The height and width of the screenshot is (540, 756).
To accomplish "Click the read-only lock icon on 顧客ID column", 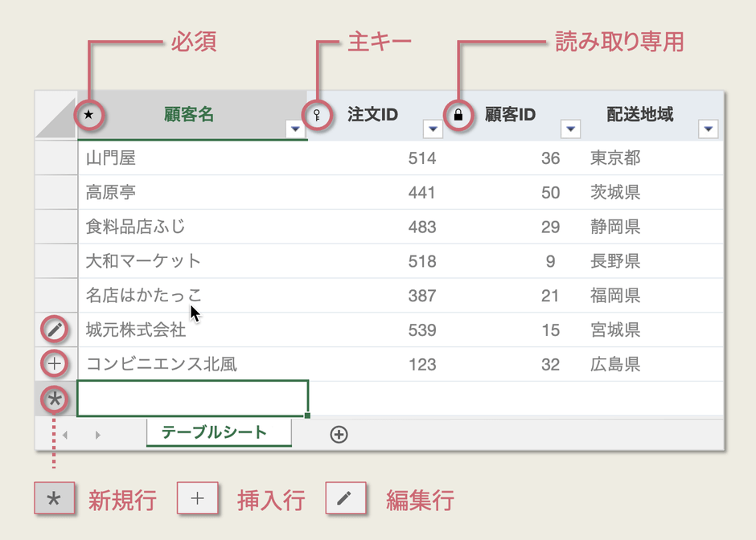I will tap(457, 115).
